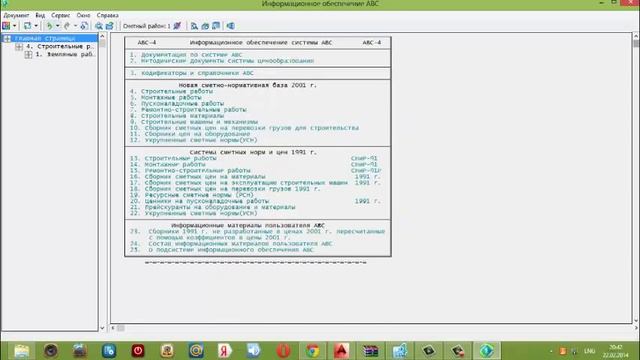Open File Explorer from the taskbar
The height and width of the screenshot is (360, 640).
pyautogui.click(x=21, y=351)
